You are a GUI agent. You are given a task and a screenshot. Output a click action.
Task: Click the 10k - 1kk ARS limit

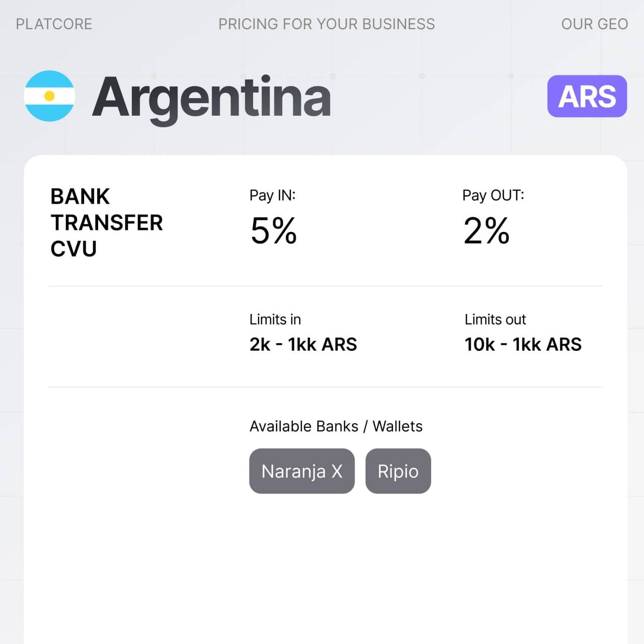tap(523, 345)
